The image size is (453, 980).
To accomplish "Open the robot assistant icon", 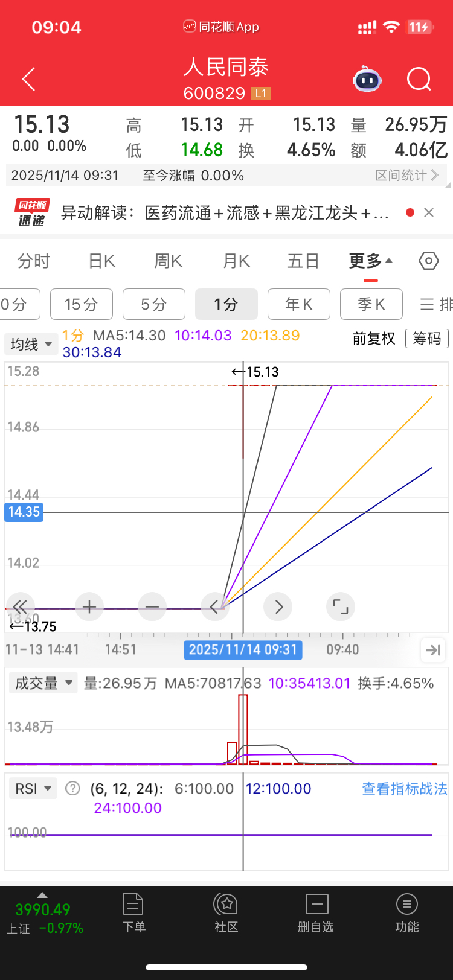I will 367,79.
